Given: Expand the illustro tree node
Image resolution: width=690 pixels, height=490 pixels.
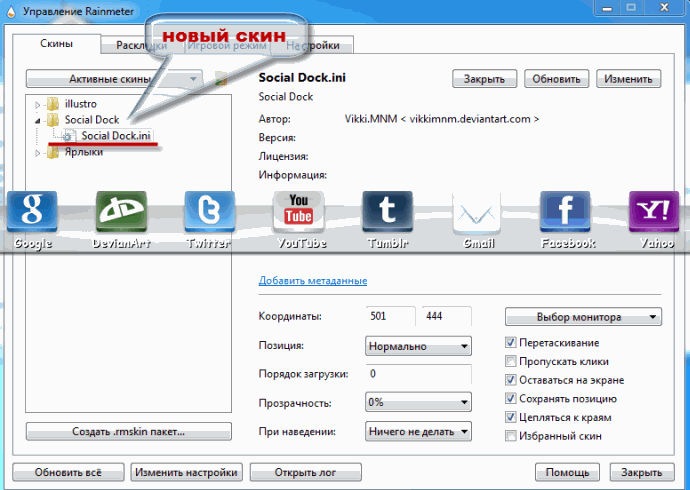Looking at the screenshot, I should pos(37,105).
